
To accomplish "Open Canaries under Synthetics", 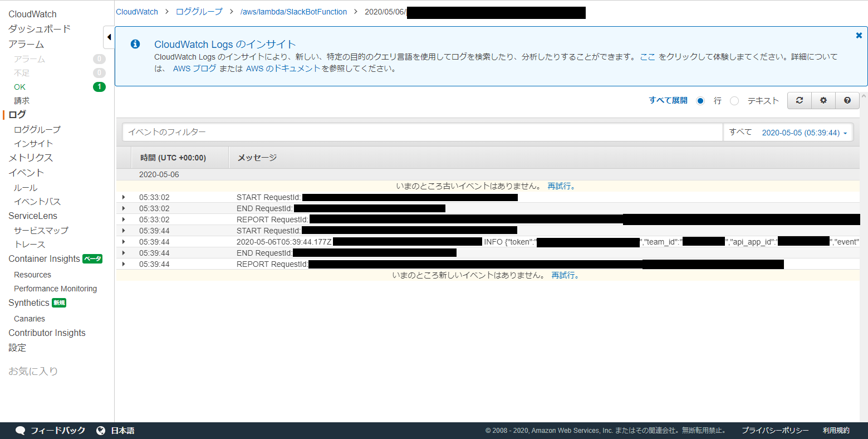I will [x=30, y=319].
